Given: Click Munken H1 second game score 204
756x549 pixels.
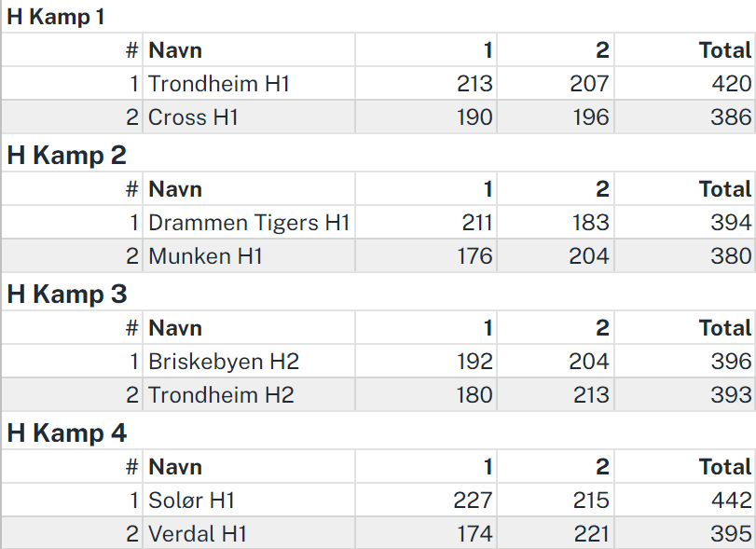Looking at the screenshot, I should [x=589, y=256].
